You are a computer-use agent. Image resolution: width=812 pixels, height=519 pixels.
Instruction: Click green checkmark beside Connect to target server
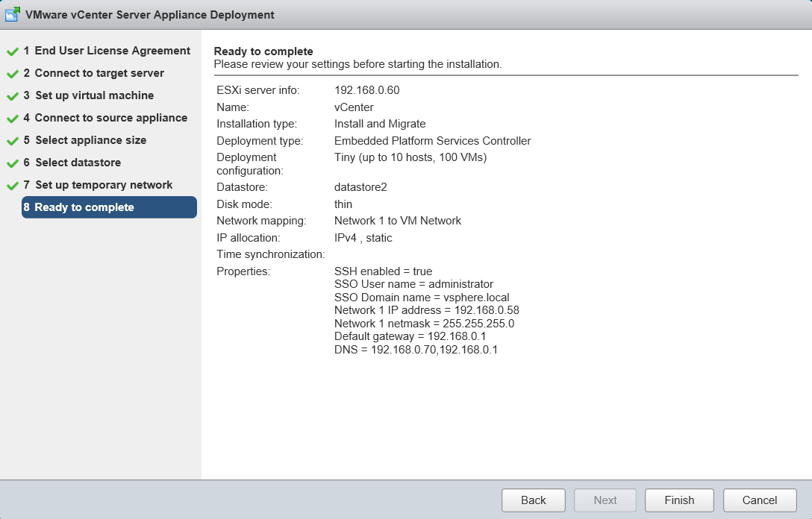point(13,75)
